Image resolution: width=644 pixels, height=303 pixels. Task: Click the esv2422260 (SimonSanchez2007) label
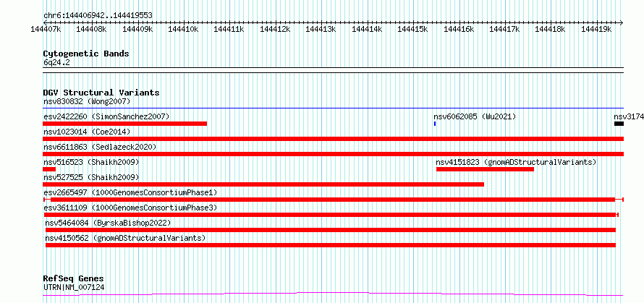[x=106, y=116]
